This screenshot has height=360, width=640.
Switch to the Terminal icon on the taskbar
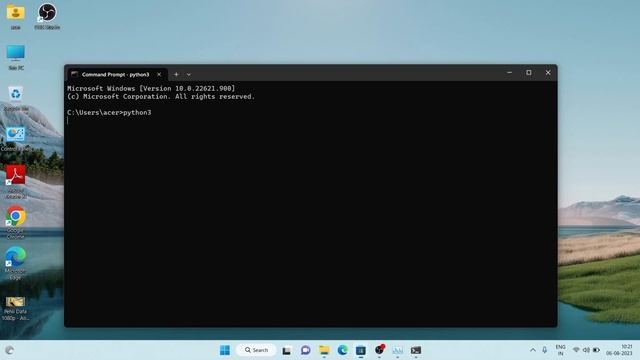416,350
